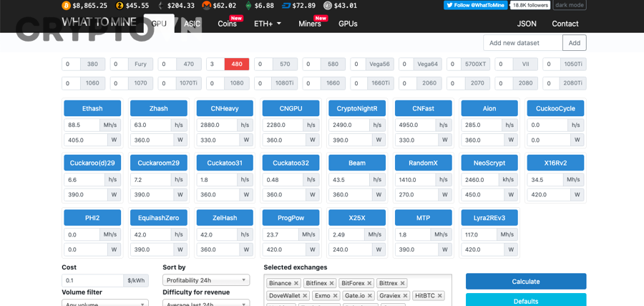Focus the X16Rv2 power field 420.0

tap(549, 194)
